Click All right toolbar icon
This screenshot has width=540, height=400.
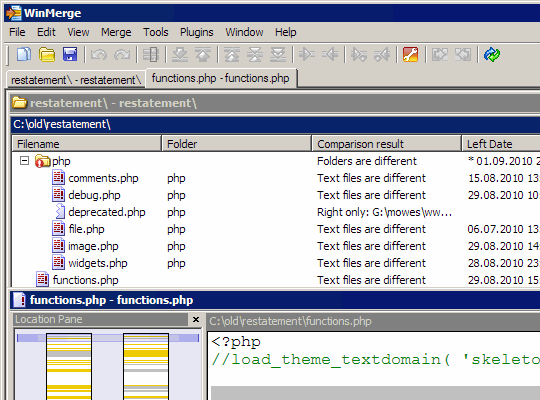[x=440, y=54]
